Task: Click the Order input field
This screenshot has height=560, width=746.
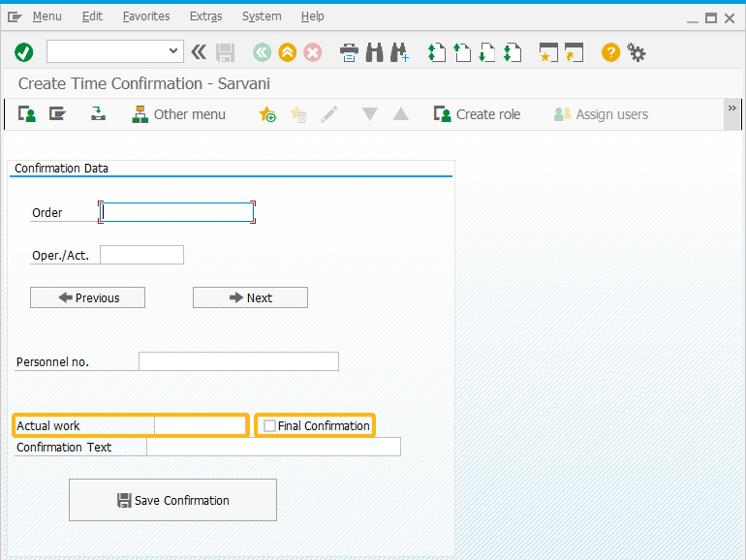Action: point(177,212)
